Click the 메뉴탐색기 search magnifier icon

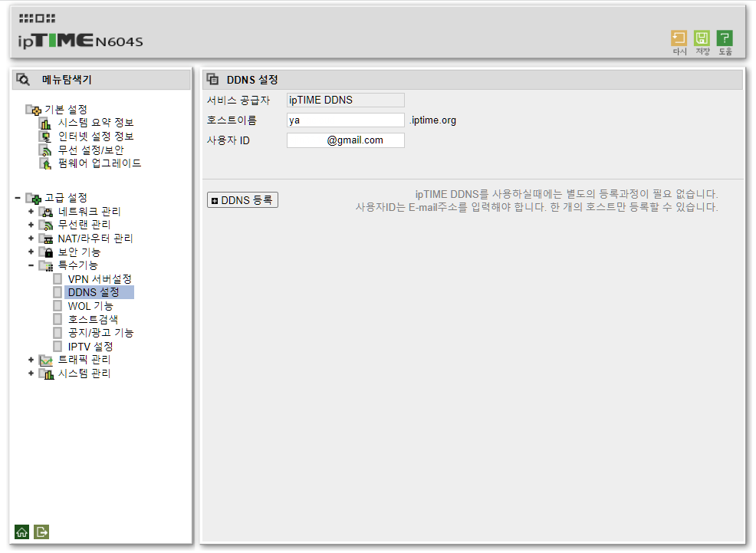click(23, 79)
